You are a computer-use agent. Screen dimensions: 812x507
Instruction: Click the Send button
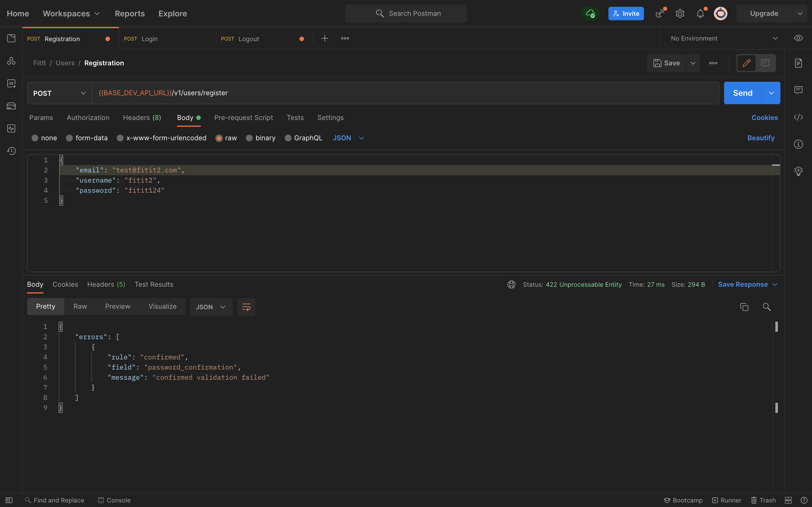pyautogui.click(x=743, y=93)
